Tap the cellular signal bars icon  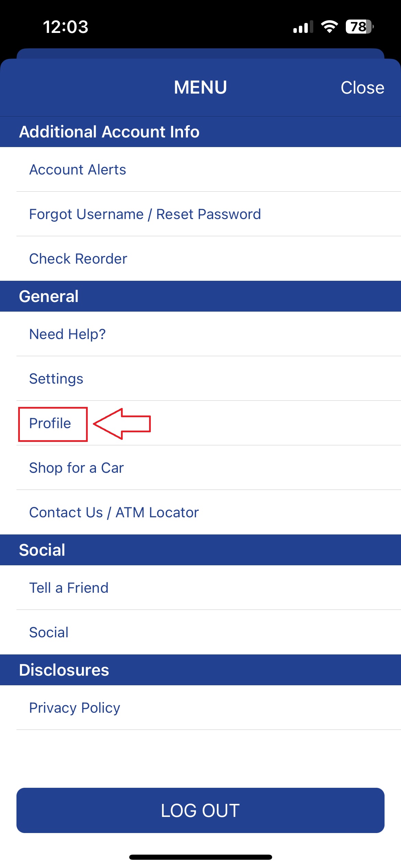(303, 27)
